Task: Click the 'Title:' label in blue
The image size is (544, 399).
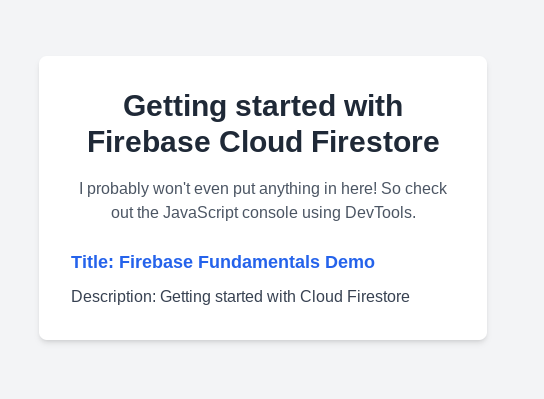Action: pyautogui.click(x=93, y=262)
